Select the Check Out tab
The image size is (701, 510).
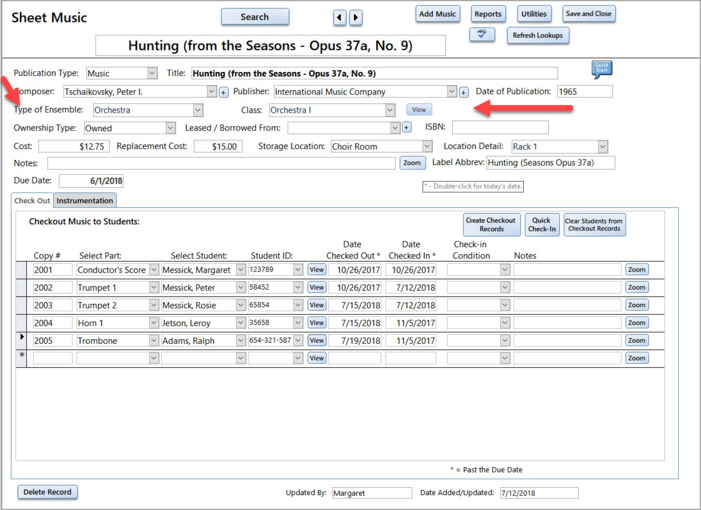32,200
